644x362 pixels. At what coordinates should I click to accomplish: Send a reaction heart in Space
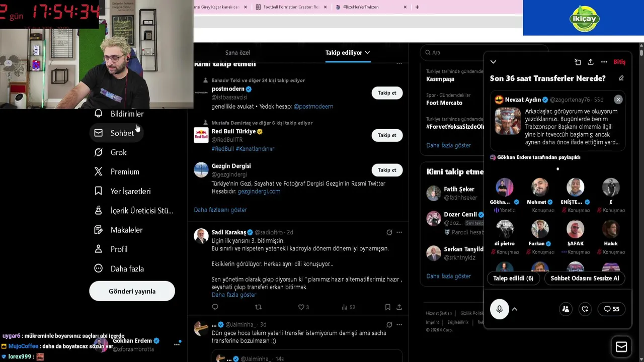[x=585, y=309]
